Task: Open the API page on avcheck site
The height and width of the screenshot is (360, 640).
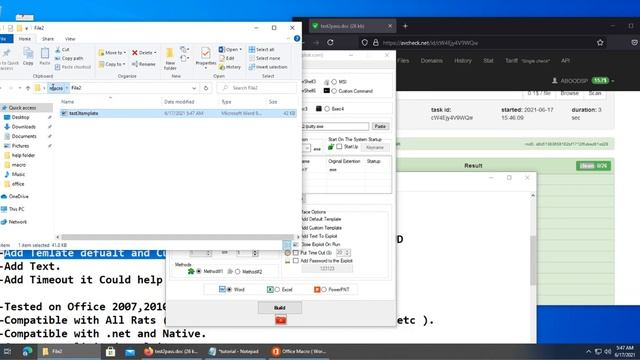Action: click(565, 60)
